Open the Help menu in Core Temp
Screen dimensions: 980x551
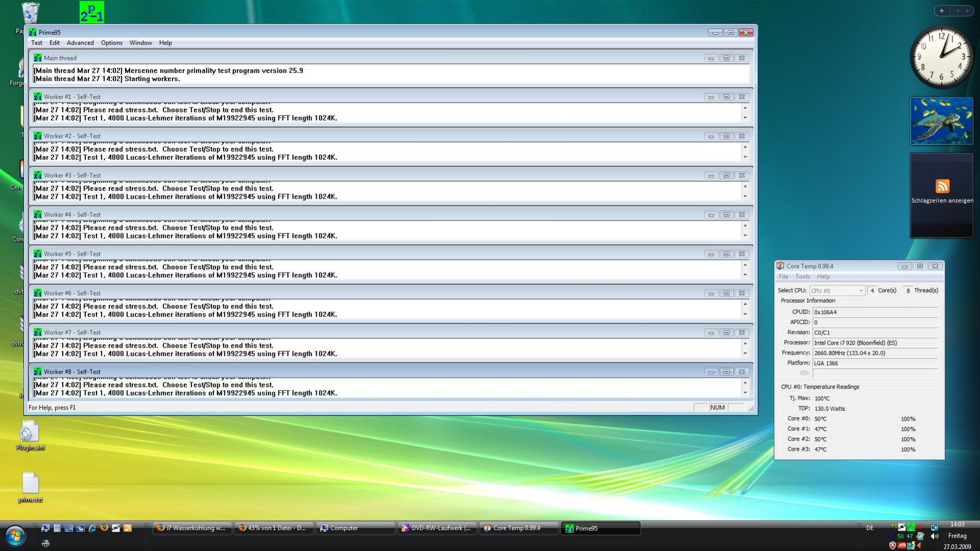tap(823, 277)
